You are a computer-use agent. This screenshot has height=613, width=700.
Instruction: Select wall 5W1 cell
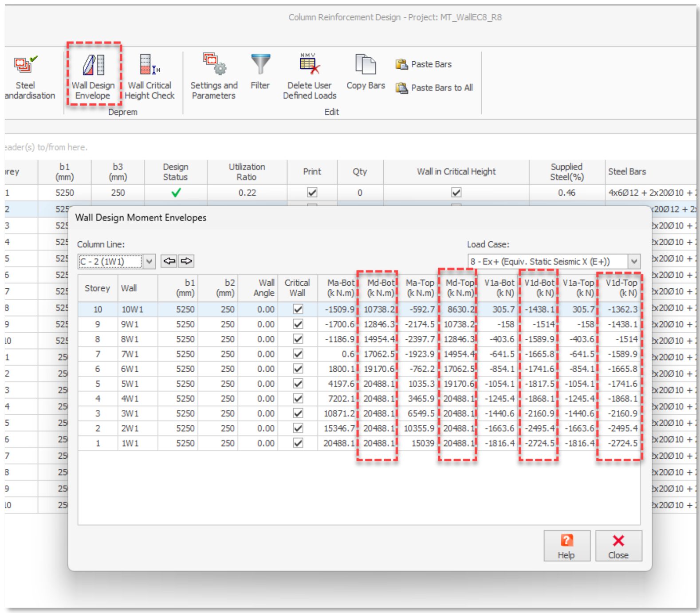[x=138, y=384]
